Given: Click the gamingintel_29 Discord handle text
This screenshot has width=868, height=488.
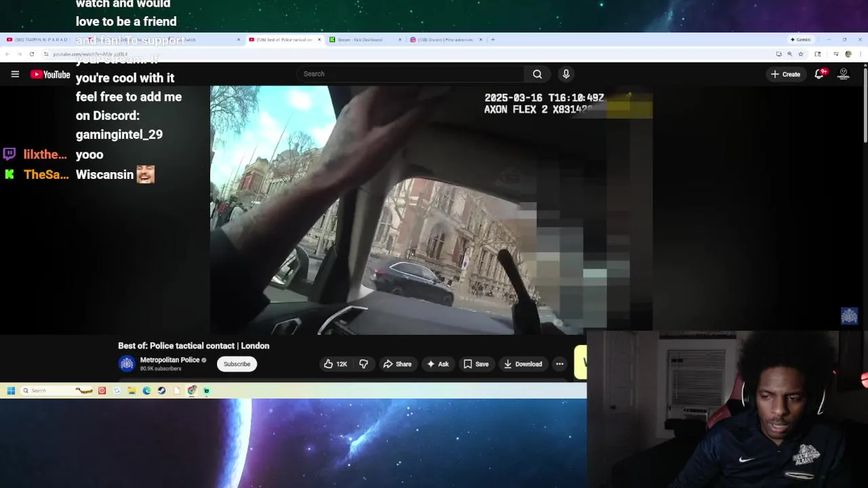Looking at the screenshot, I should 119,135.
